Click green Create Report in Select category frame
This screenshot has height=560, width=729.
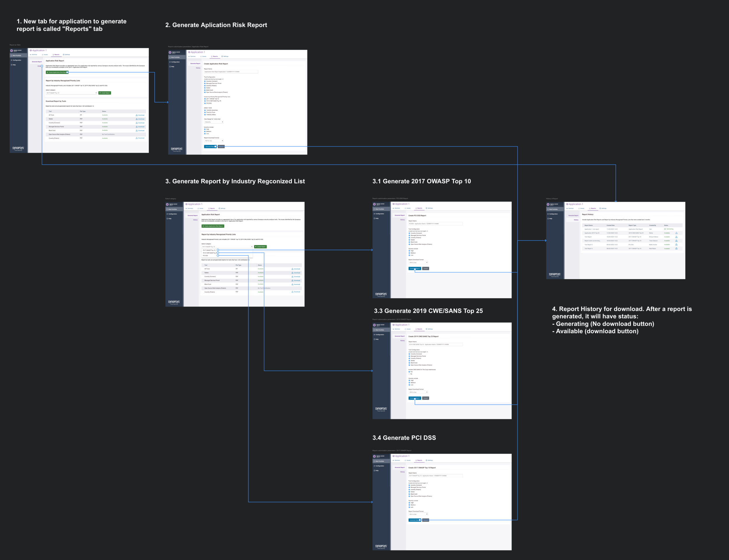260,247
